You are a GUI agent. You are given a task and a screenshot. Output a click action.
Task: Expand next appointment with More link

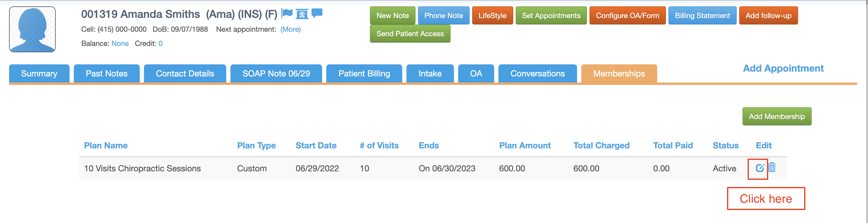tap(290, 29)
